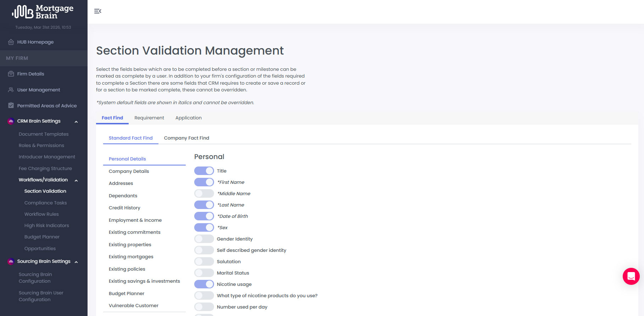Select Existing commitments section
Screen dimensions: 644x316
coord(144,232)
